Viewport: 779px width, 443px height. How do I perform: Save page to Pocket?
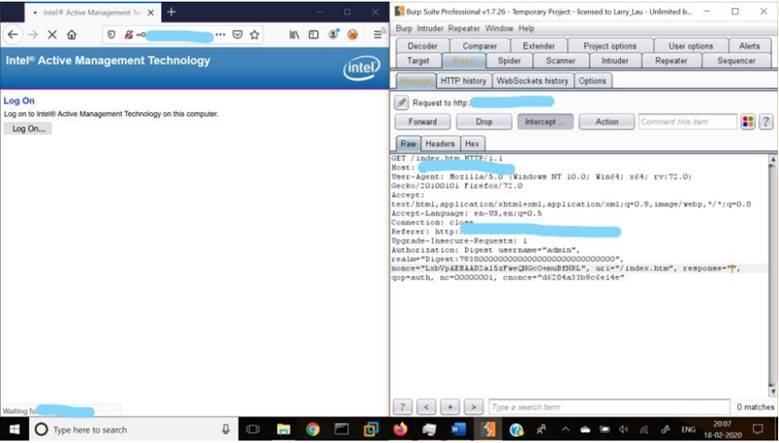point(237,34)
